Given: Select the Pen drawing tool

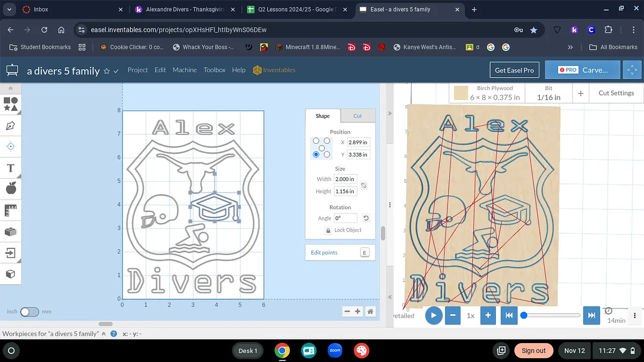Looking at the screenshot, I should 10,125.
